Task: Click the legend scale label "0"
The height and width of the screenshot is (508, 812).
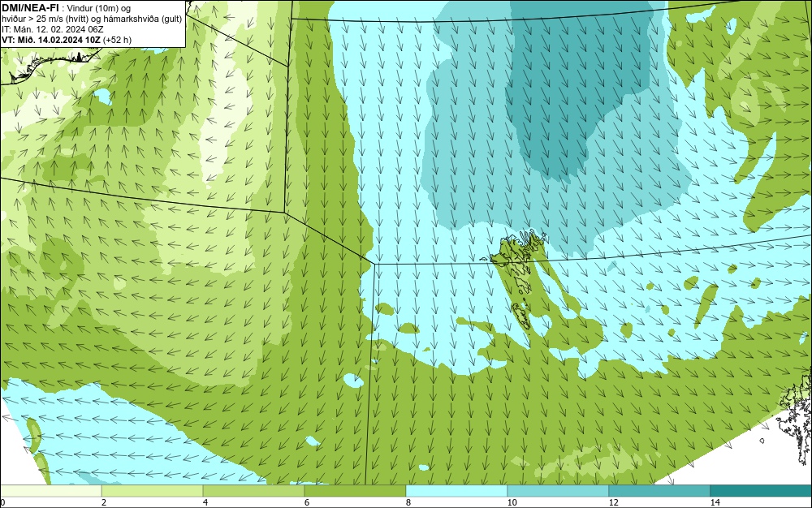Action: (x=2, y=502)
